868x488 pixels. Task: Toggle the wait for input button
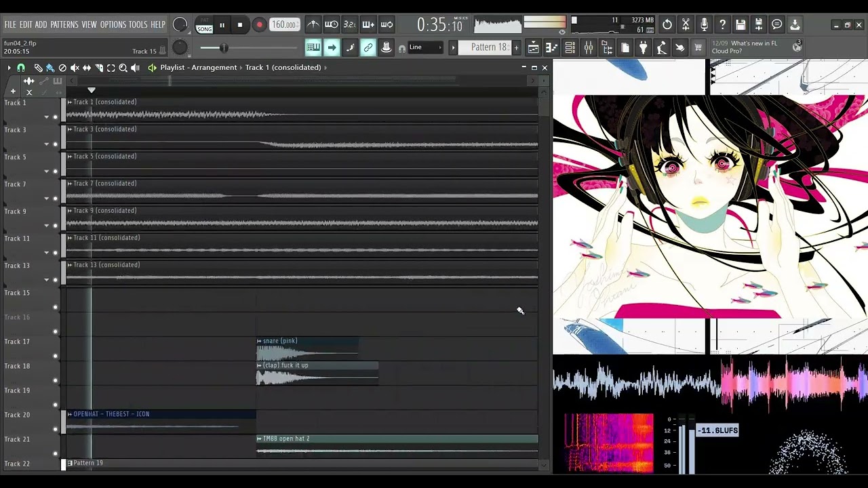tap(332, 25)
